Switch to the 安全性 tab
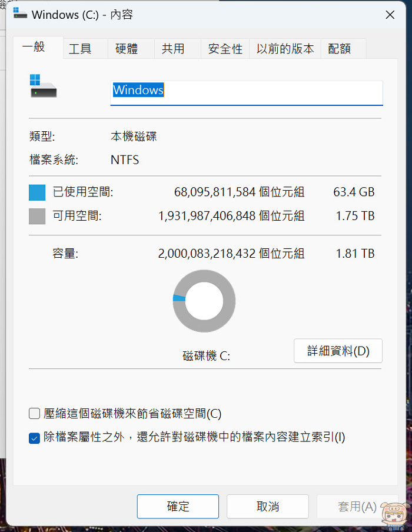The width and height of the screenshot is (412, 532). click(225, 49)
